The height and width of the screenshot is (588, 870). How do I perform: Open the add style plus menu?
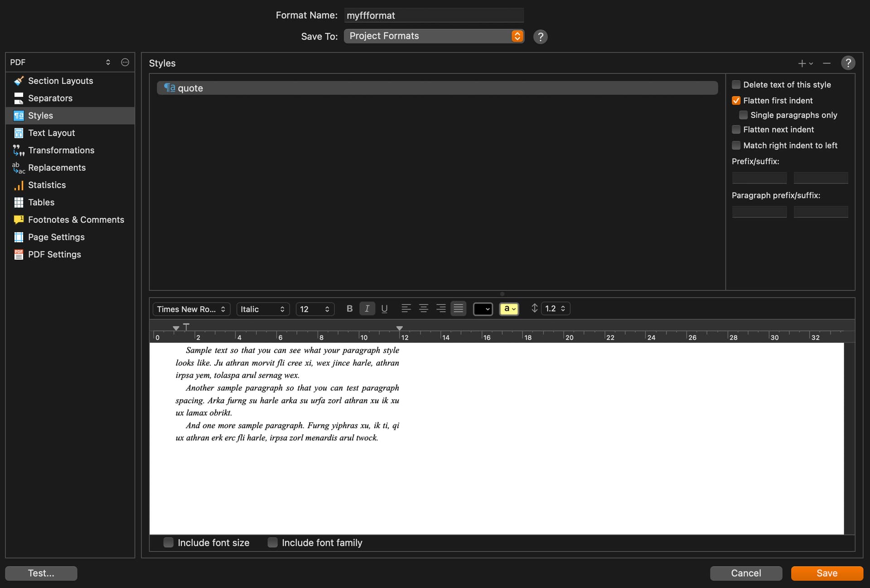click(805, 63)
